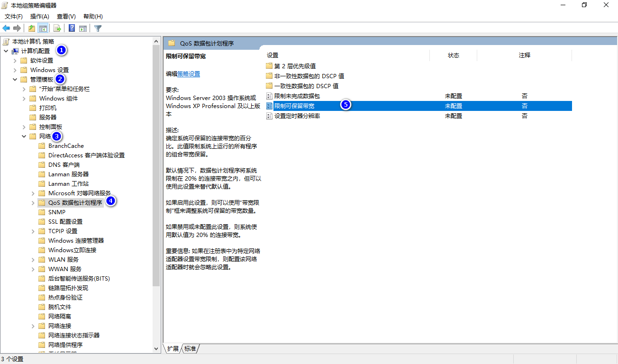Select DirectAccess 客户端体验设置 in tree
The image size is (618, 364).
click(x=86, y=155)
